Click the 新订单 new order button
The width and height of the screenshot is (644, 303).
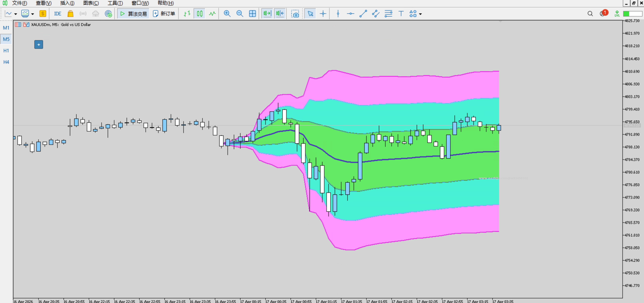tap(164, 14)
